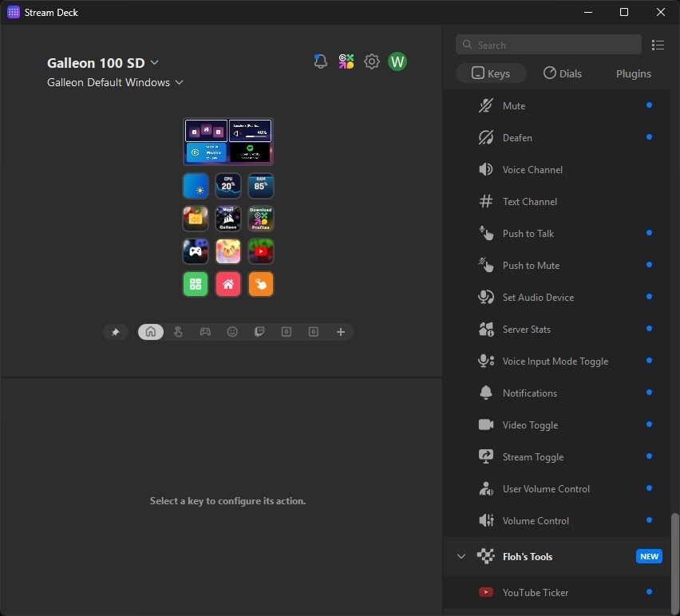This screenshot has height=616, width=680.
Task: Select the laughing emoji key
Action: (x=228, y=251)
